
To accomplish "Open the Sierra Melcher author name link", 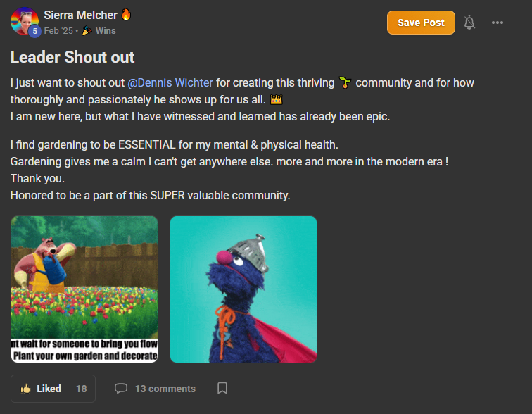I will (x=80, y=15).
